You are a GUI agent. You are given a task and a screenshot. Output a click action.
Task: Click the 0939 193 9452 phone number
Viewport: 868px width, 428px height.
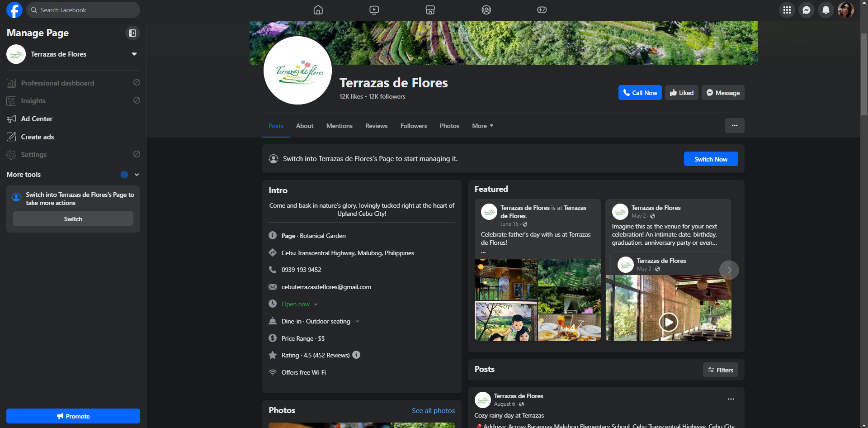[302, 270]
